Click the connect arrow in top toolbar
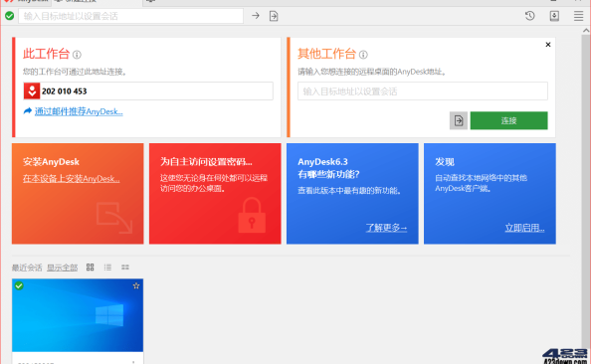 (256, 16)
